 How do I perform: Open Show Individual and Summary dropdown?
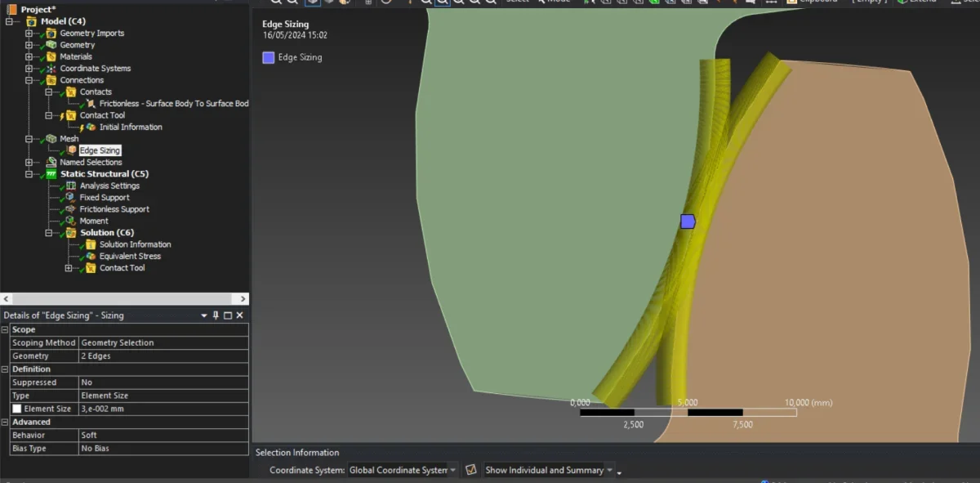609,470
